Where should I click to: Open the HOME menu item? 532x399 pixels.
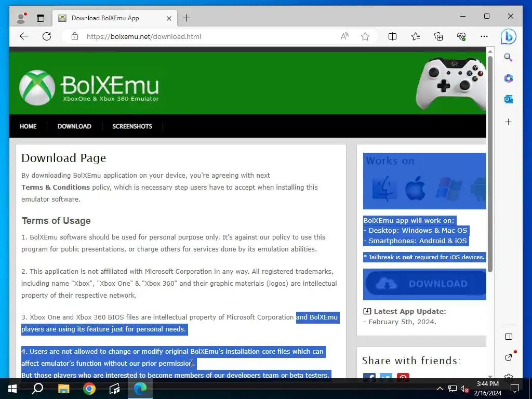point(28,126)
